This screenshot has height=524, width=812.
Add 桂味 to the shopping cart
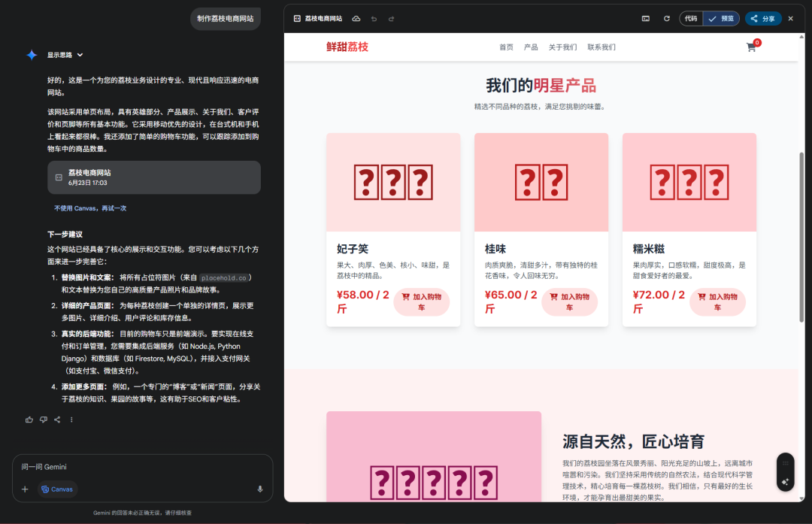pyautogui.click(x=569, y=301)
